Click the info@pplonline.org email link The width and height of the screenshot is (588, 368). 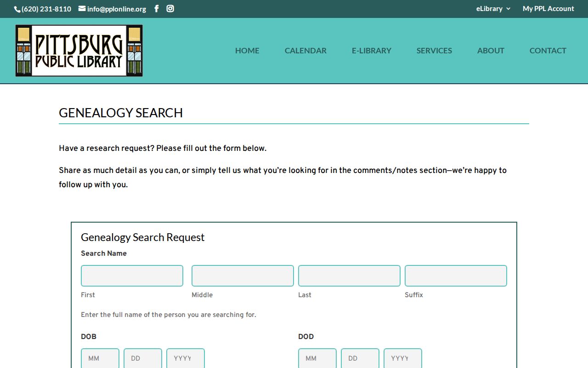click(113, 9)
